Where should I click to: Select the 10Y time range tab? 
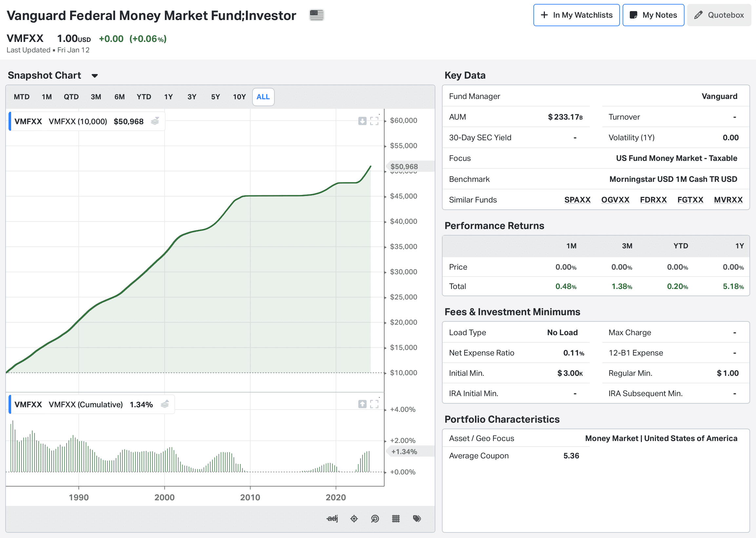pos(239,97)
